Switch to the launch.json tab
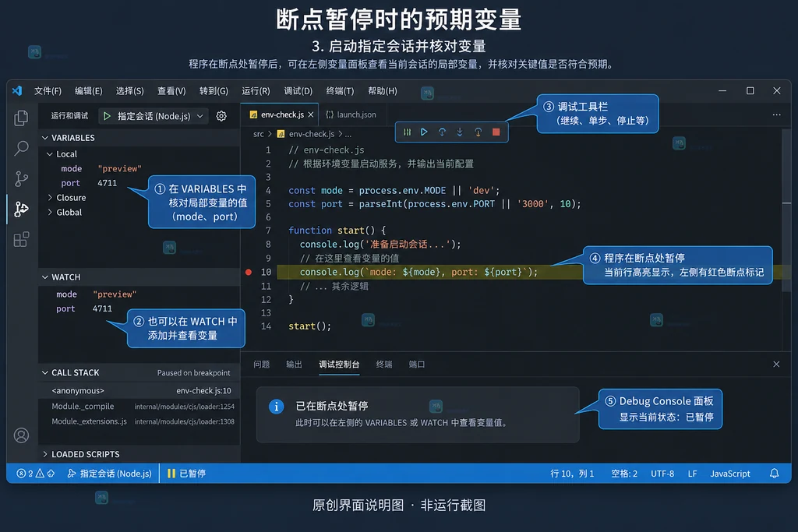The image size is (798, 532). pos(351,115)
